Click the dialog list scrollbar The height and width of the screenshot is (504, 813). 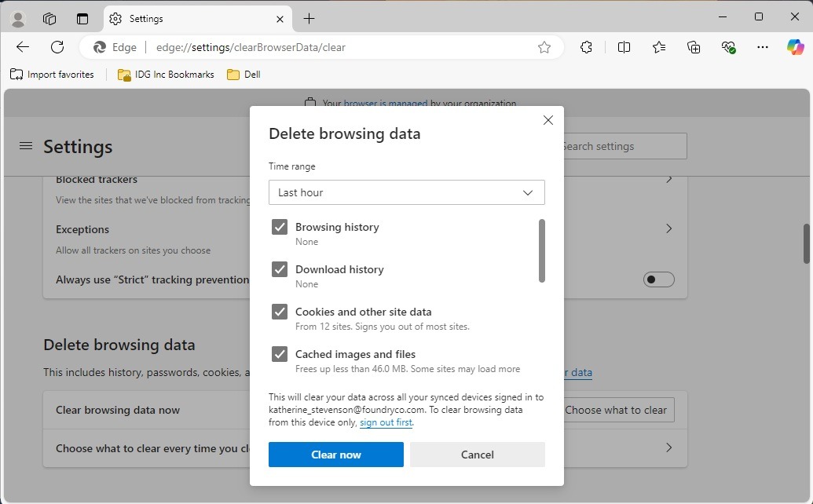tap(542, 250)
